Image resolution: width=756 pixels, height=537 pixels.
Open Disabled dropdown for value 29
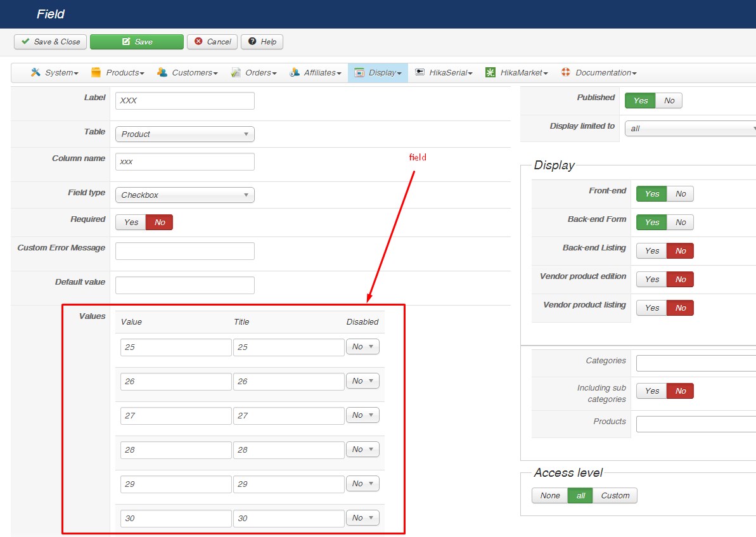click(362, 484)
